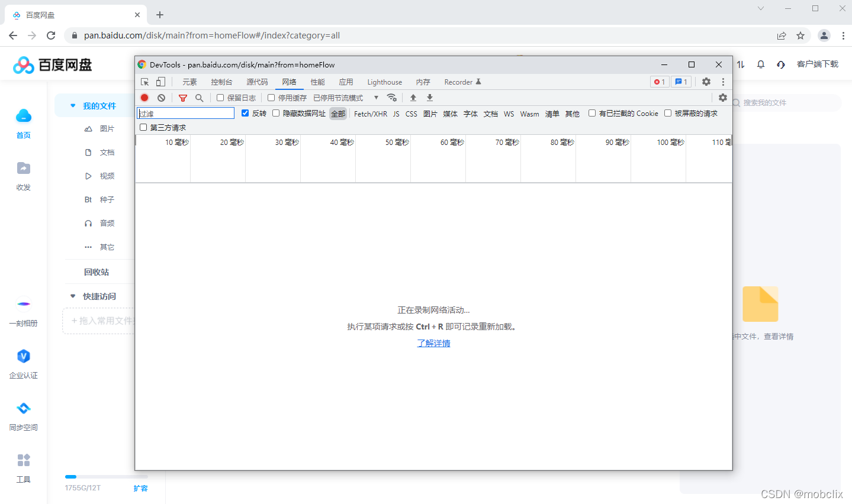This screenshot has width=852, height=504.
Task: Enable 保留日志 checkbox
Action: click(x=220, y=98)
